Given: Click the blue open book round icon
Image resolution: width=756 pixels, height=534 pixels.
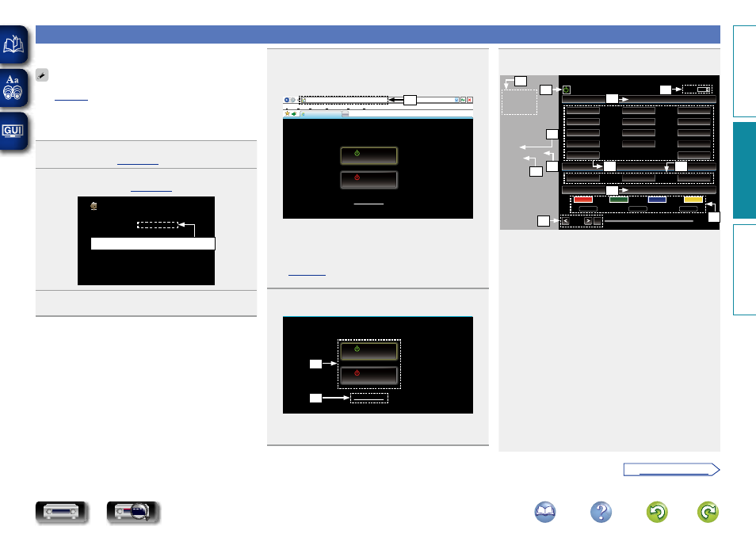Looking at the screenshot, I should pos(545,512).
